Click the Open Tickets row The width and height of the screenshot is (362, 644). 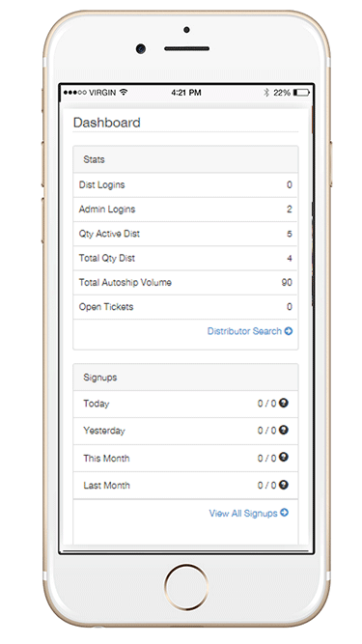[x=185, y=307]
